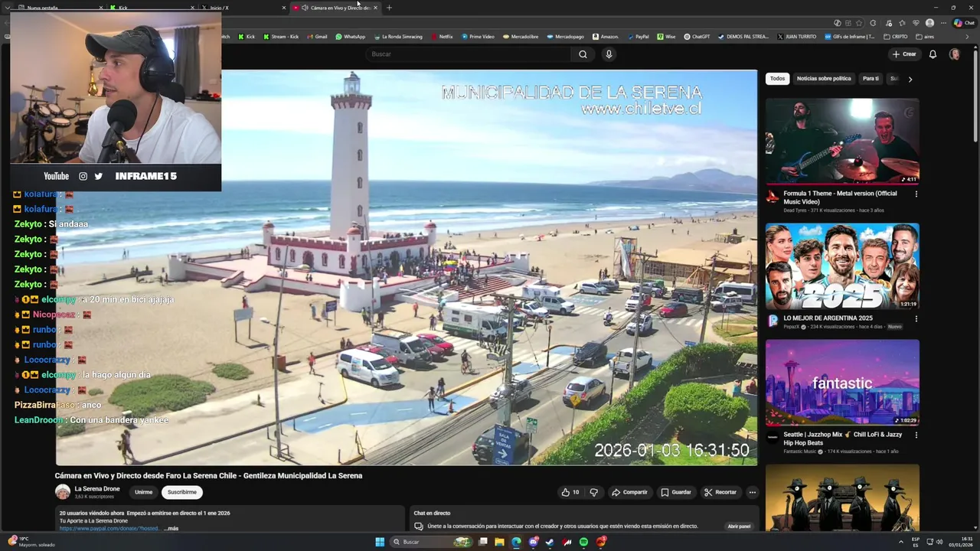Open the La Ronda Simracing bookmark

(x=398, y=37)
